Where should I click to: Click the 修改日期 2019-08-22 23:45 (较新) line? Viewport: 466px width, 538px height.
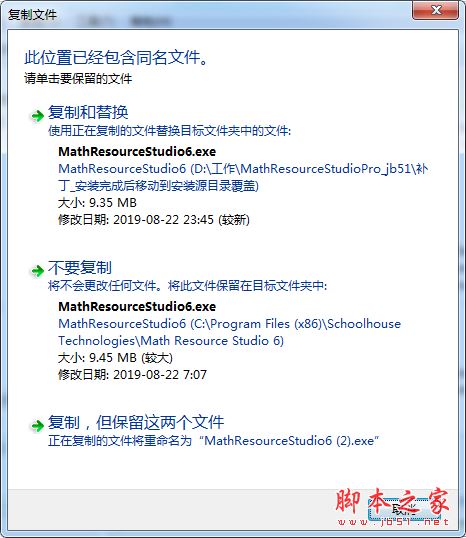154,220
